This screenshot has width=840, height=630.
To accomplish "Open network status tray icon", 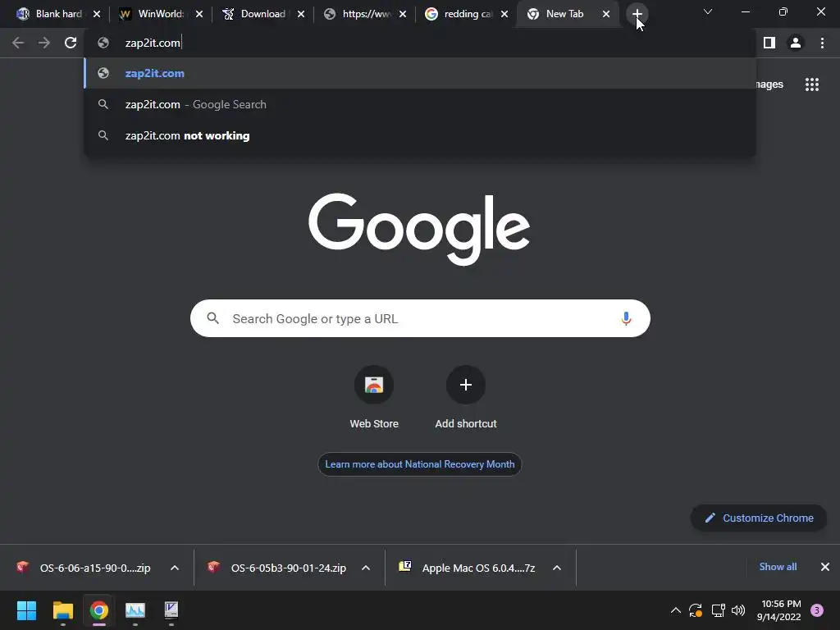I will (x=718, y=610).
